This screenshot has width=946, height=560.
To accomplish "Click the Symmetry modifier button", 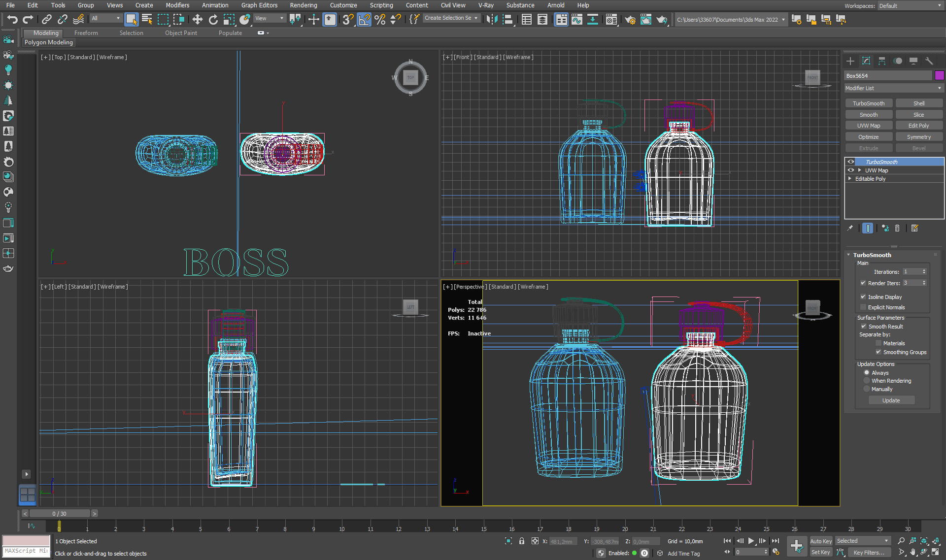I will [918, 137].
